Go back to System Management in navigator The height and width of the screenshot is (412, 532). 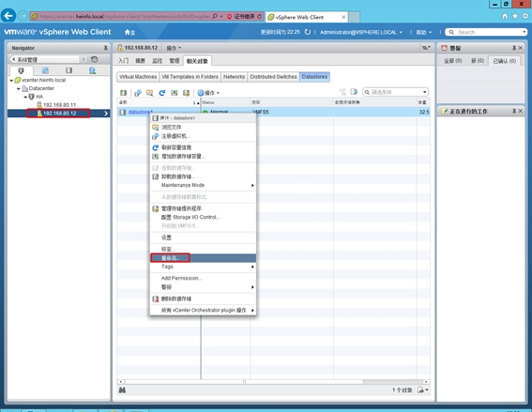pyautogui.click(x=45, y=60)
